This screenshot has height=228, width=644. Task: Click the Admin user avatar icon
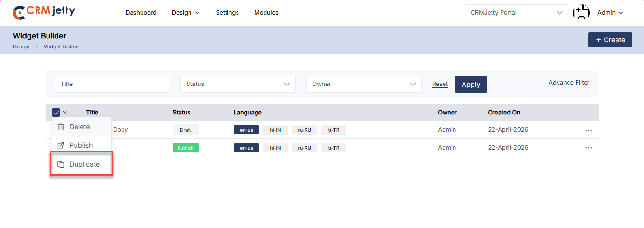581,13
